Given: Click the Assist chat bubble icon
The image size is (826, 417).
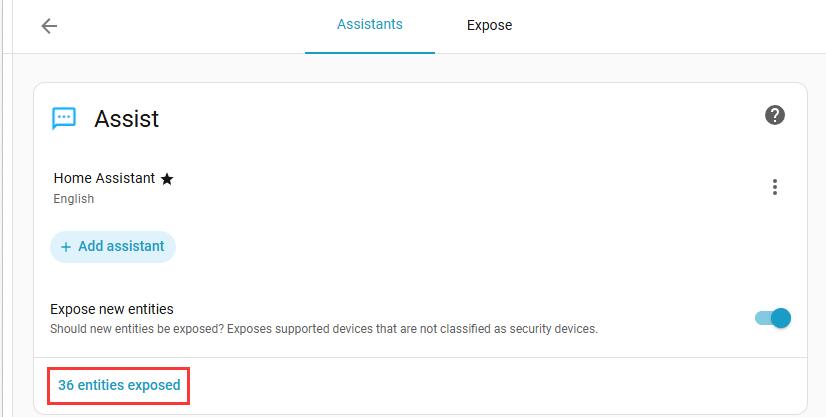Looking at the screenshot, I should (x=64, y=118).
